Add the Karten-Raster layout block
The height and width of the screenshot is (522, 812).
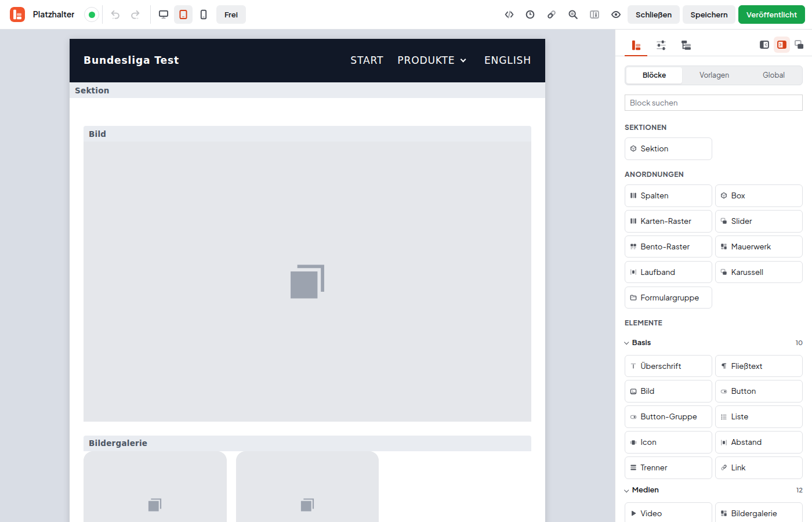[668, 222]
